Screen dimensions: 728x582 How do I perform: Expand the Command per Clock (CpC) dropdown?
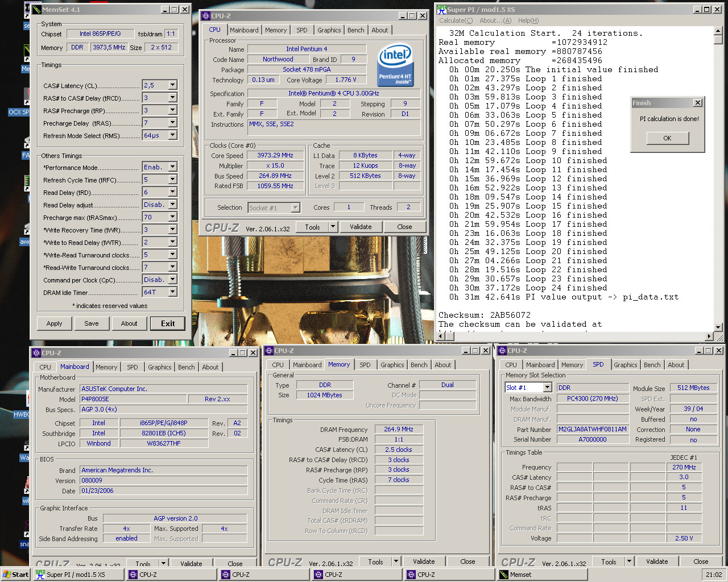point(172,280)
